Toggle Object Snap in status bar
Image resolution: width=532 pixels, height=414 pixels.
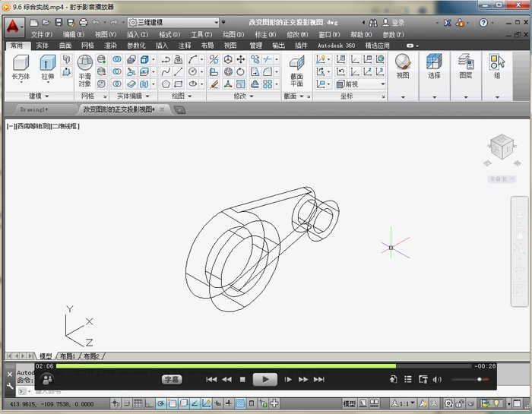[x=172, y=403]
